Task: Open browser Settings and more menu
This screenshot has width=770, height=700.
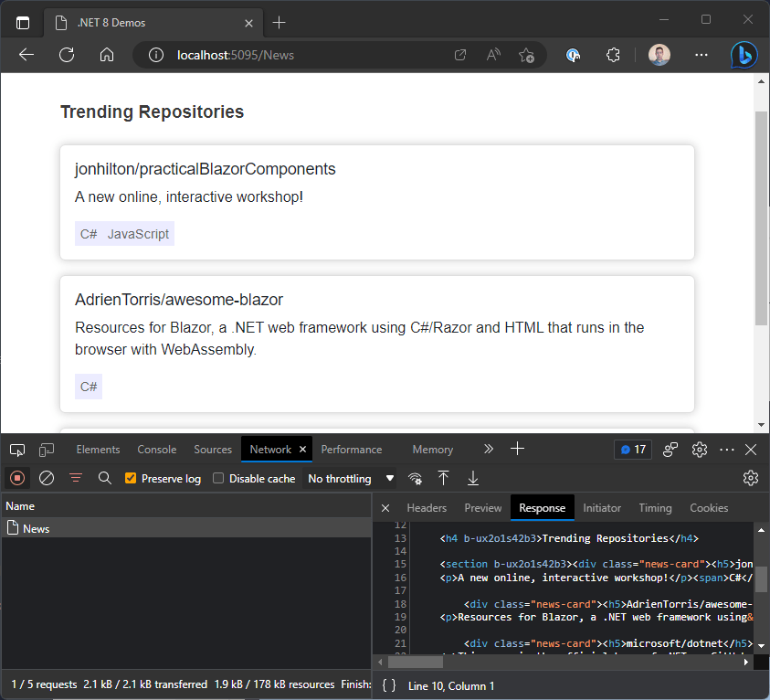Action: click(701, 55)
